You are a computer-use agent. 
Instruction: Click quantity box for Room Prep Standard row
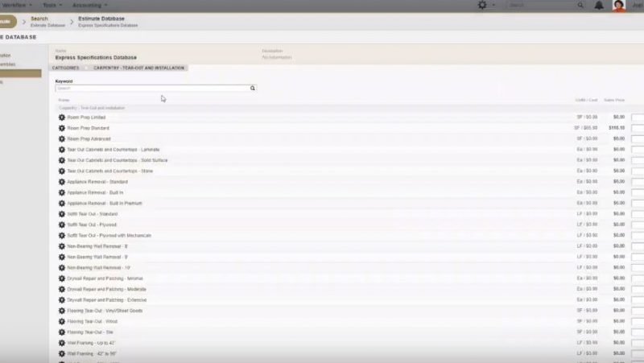point(638,128)
